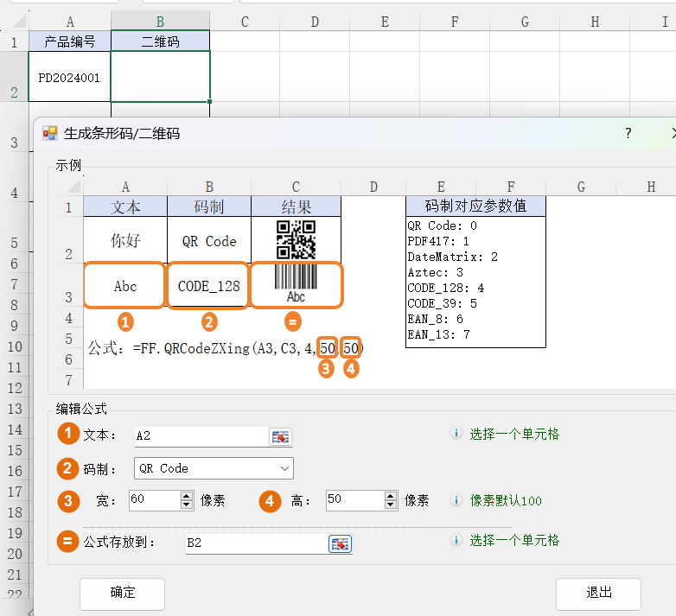The width and height of the screenshot is (676, 616).
Task: Decrease the 高 value with the down arrow
Action: [x=391, y=505]
